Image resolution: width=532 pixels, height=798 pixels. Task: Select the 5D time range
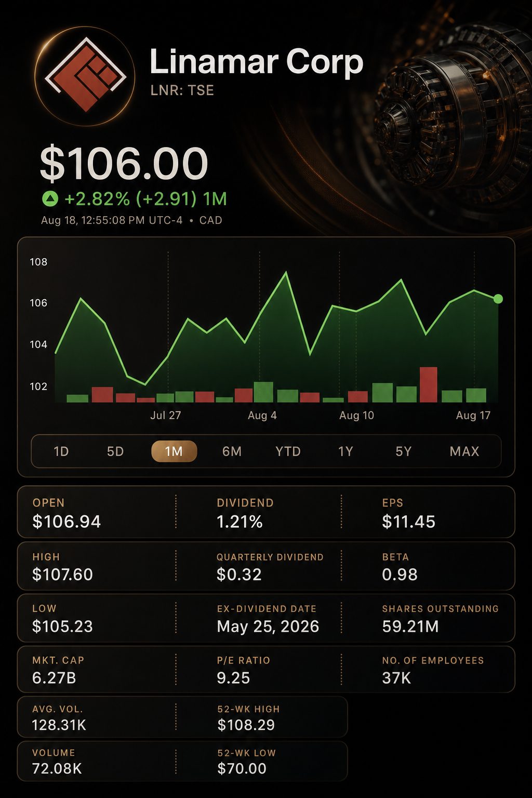(115, 451)
